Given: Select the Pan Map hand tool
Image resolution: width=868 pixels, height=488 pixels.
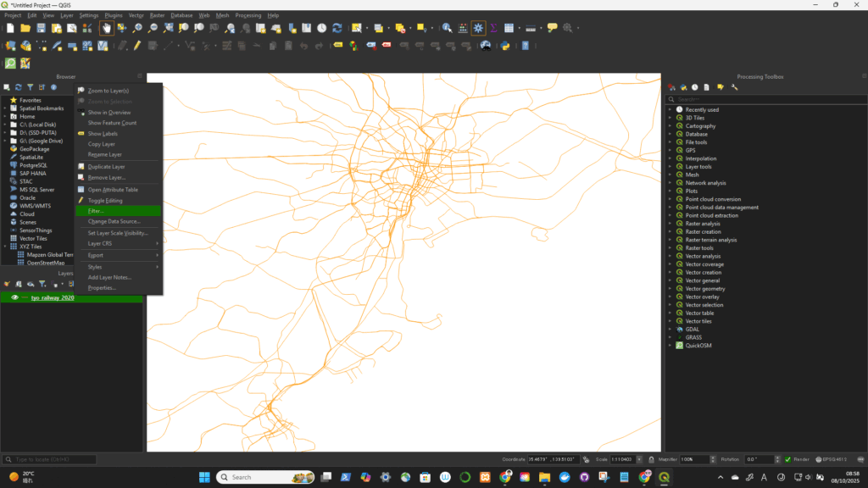Looking at the screenshot, I should pos(107,28).
